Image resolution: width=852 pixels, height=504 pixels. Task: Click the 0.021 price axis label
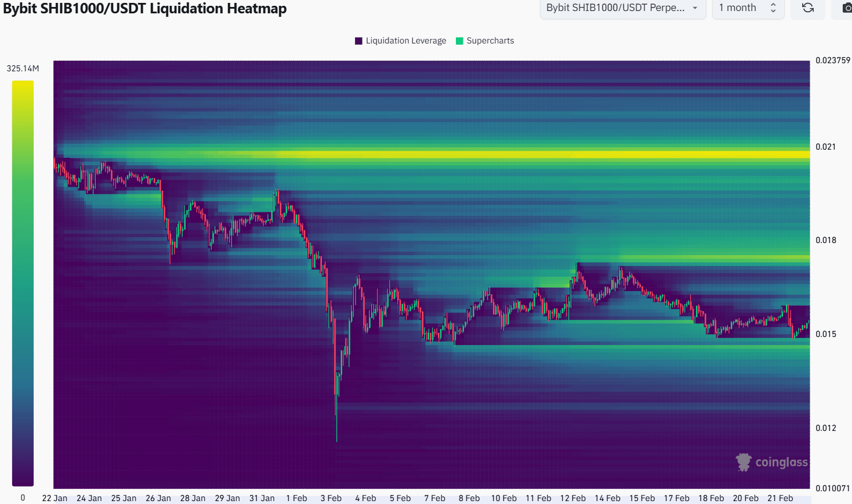point(826,147)
